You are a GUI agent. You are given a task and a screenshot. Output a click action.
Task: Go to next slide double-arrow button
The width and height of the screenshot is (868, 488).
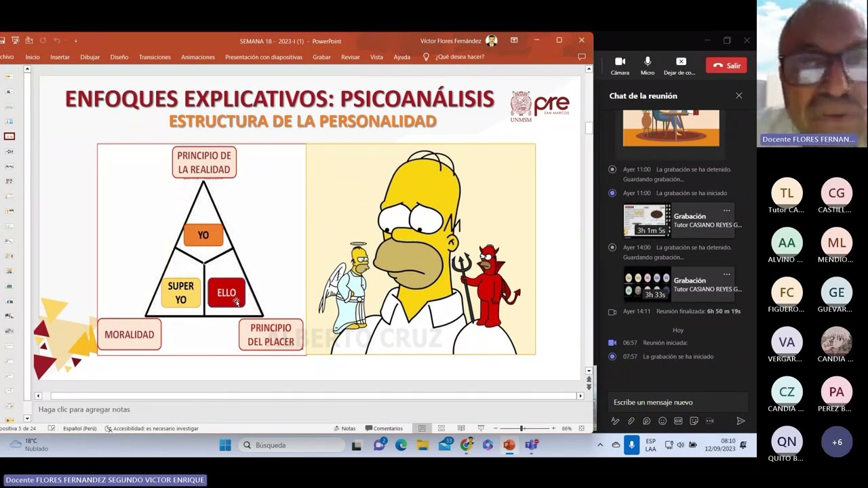(589, 387)
